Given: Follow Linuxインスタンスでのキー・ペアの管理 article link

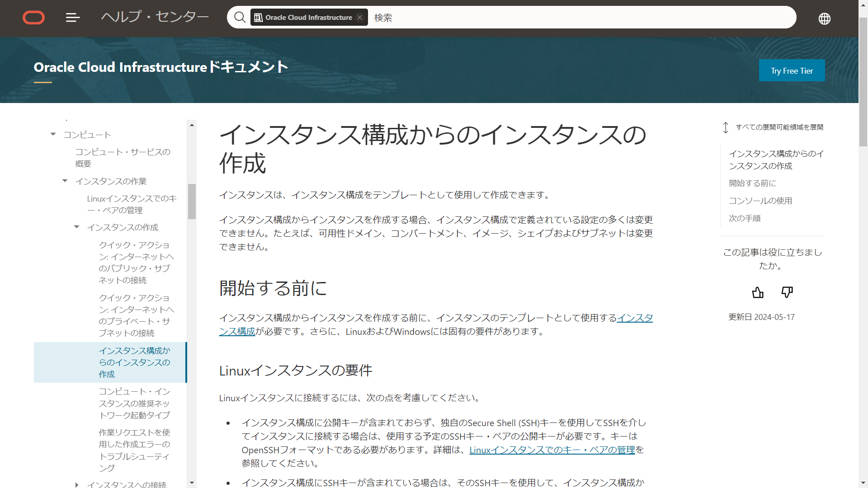Looking at the screenshot, I should [x=552, y=450].
